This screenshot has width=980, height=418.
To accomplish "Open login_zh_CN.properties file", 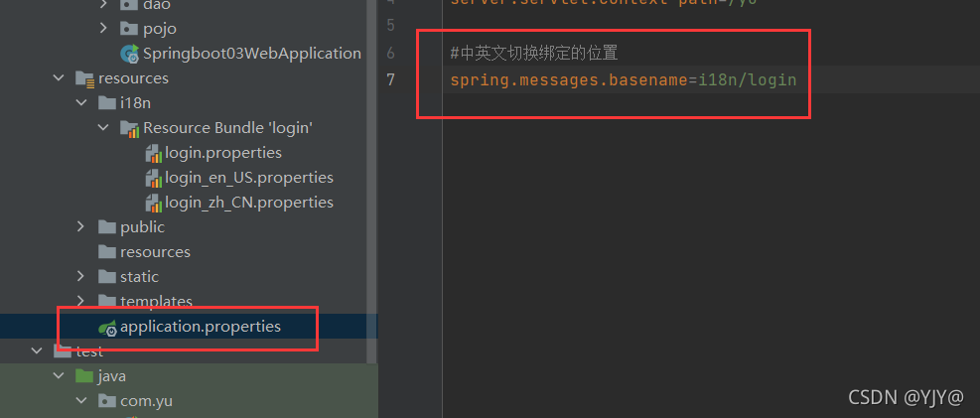I will [249, 203].
